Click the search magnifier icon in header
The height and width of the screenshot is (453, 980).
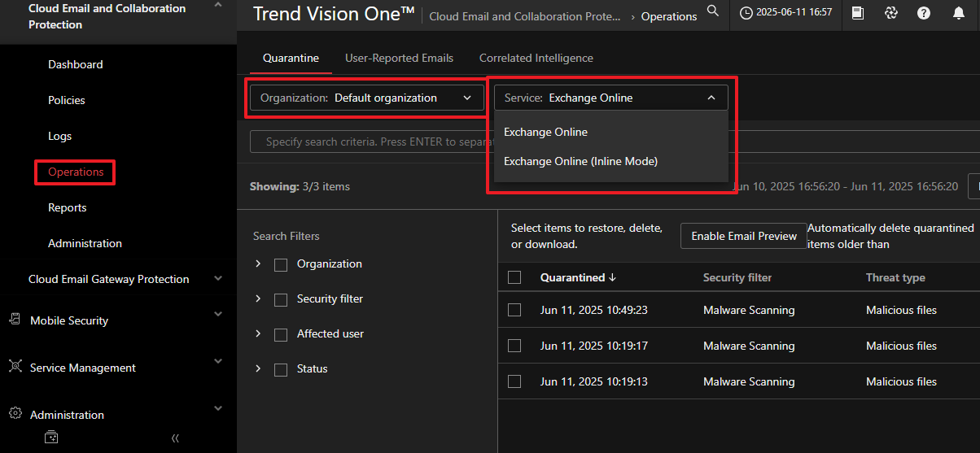[x=713, y=11]
